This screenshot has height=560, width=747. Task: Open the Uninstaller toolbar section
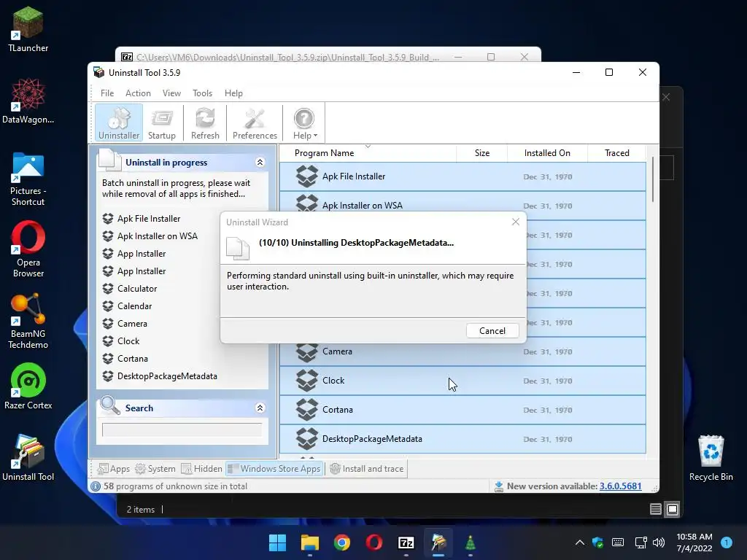coord(119,122)
